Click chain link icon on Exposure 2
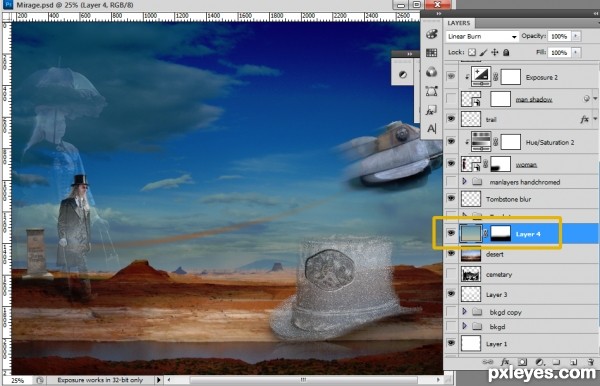 (496, 77)
